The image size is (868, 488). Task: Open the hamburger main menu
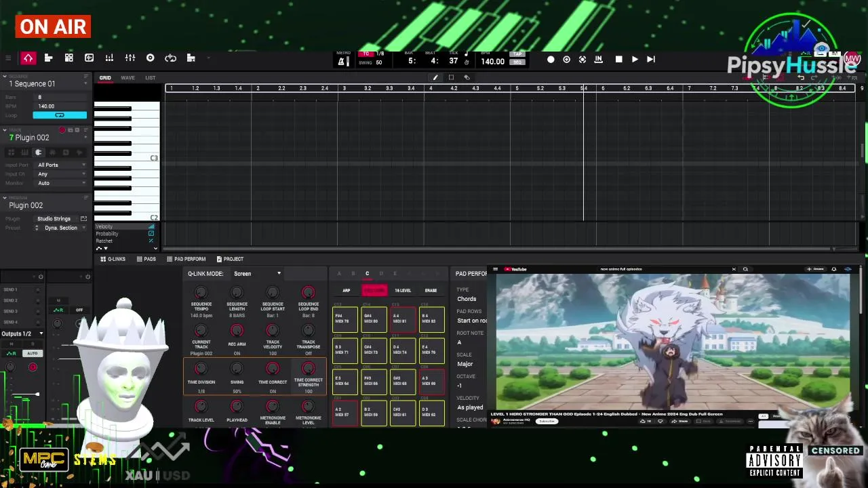[x=8, y=58]
